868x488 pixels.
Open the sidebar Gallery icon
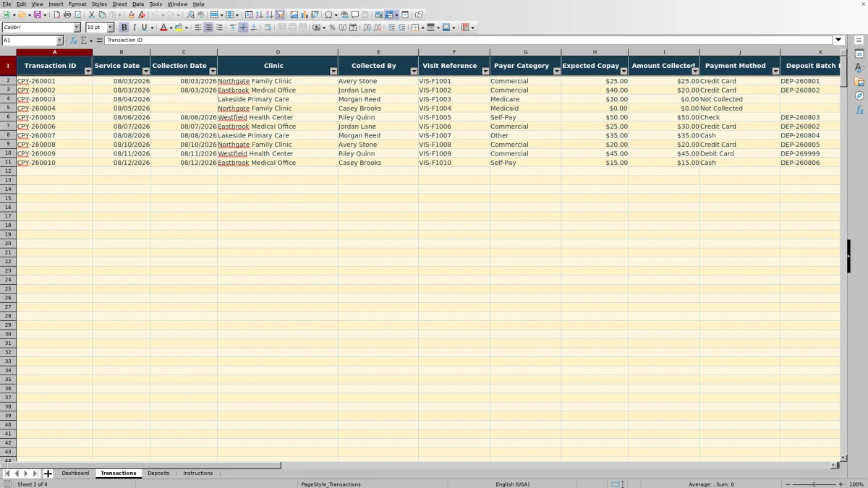tap(859, 82)
